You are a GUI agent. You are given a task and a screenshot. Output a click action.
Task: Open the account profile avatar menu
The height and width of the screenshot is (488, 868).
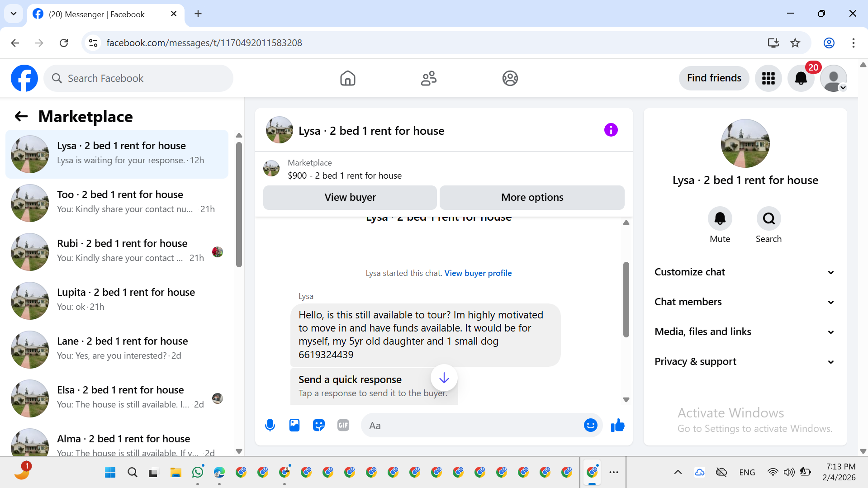(x=833, y=78)
